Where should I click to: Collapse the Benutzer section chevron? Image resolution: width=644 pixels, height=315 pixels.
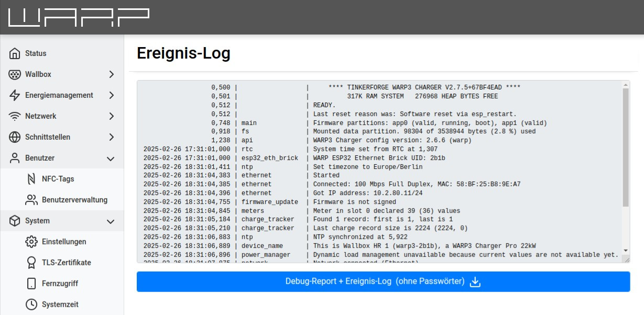click(111, 158)
